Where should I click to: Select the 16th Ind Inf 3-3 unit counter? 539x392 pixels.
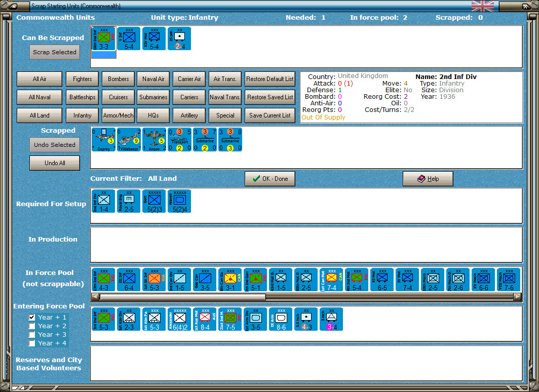point(103,39)
